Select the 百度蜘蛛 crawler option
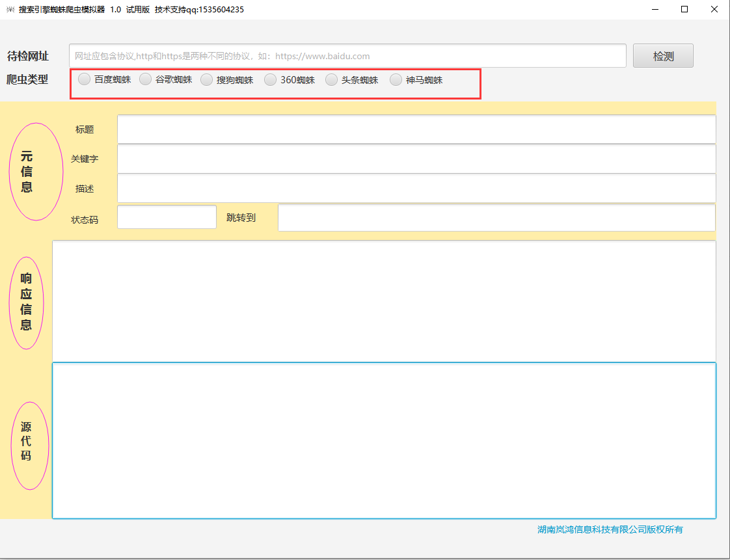 85,80
